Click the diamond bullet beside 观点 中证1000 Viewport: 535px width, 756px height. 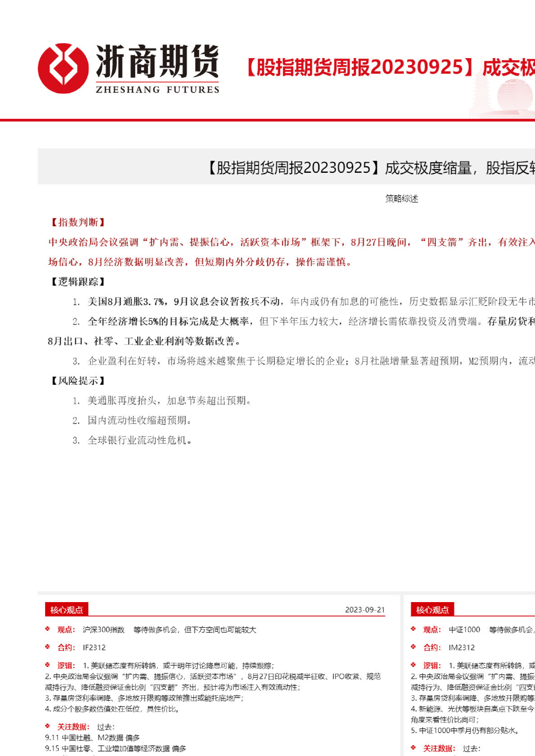click(413, 629)
